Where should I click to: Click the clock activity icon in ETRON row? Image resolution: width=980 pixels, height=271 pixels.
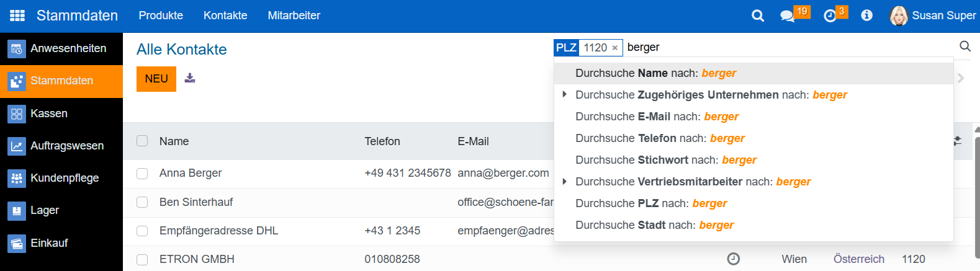pyautogui.click(x=733, y=259)
